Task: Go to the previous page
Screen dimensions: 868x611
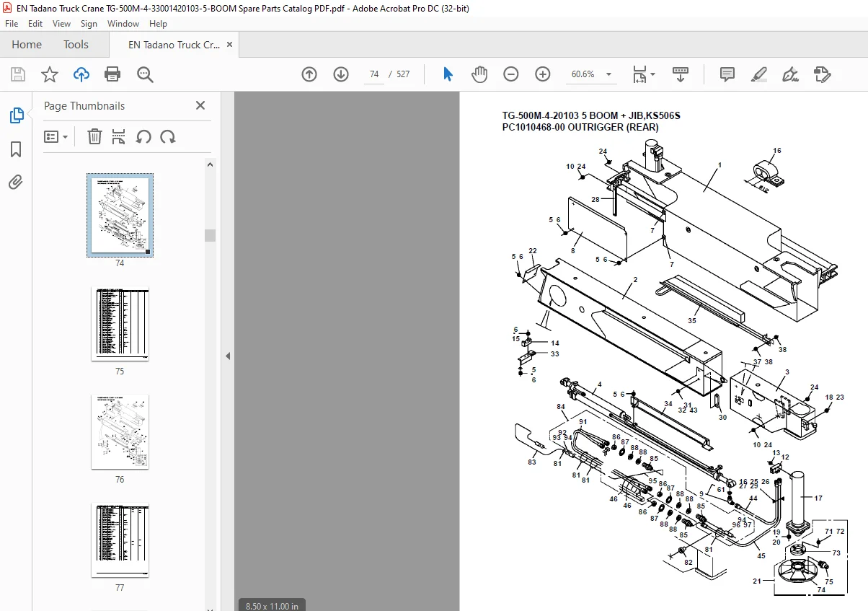Action: click(309, 74)
